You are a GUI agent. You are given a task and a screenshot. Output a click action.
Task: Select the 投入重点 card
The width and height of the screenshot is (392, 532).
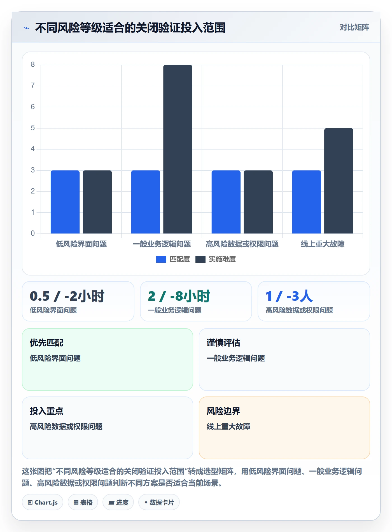point(108,428)
